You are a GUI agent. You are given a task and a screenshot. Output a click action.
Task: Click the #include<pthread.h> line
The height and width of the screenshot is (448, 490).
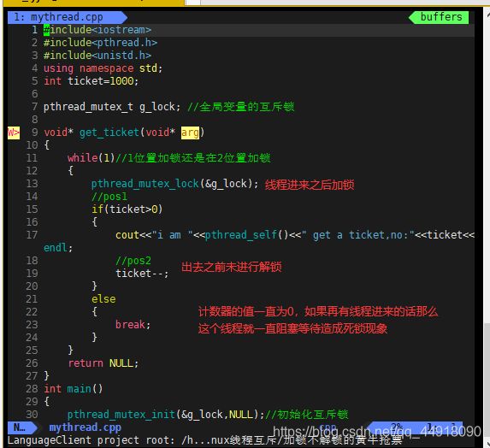coord(100,43)
